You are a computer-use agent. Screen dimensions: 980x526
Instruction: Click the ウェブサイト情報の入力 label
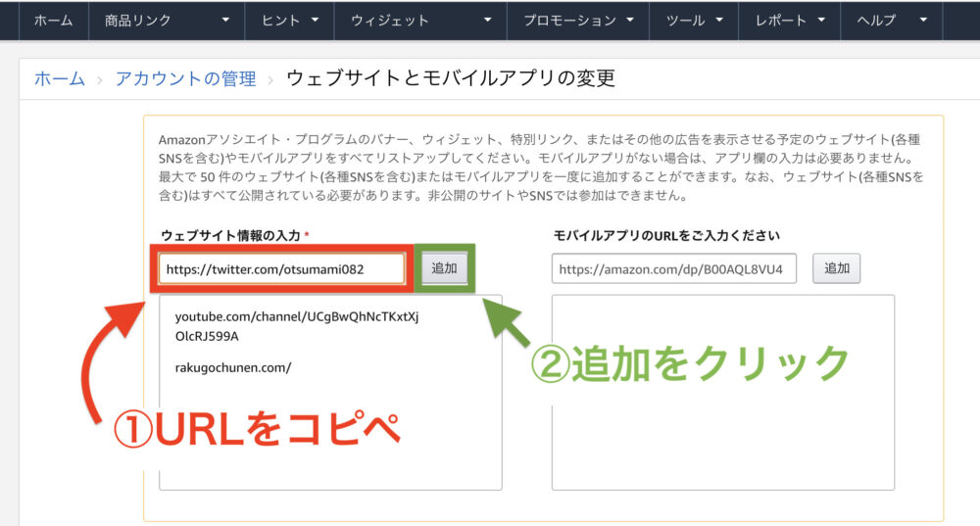(x=231, y=235)
